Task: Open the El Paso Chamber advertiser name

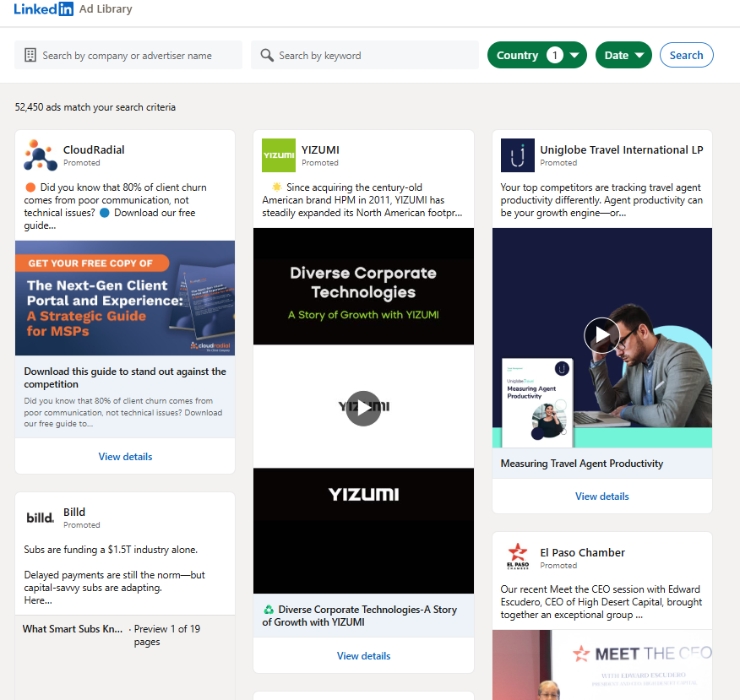Action: coord(582,553)
